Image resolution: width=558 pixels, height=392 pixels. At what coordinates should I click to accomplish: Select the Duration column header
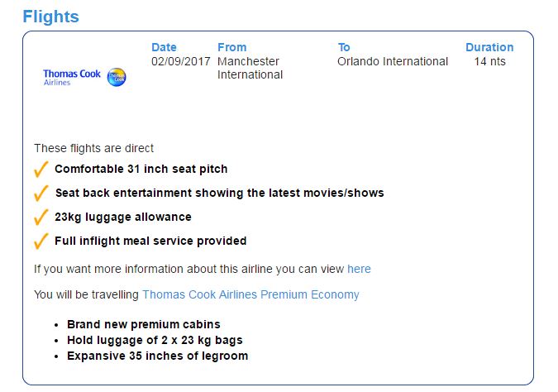point(489,47)
